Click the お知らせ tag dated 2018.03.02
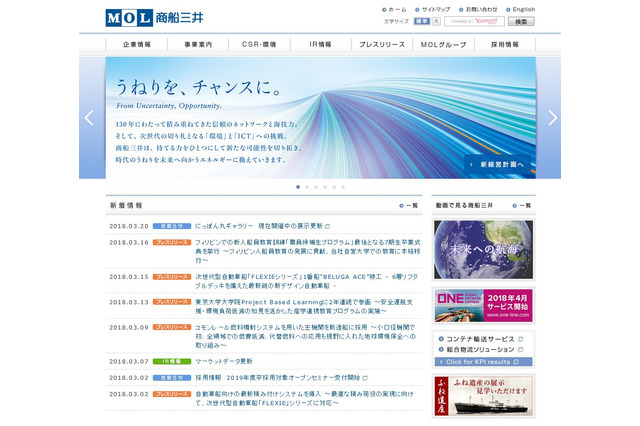640x426 pixels. coord(172,378)
